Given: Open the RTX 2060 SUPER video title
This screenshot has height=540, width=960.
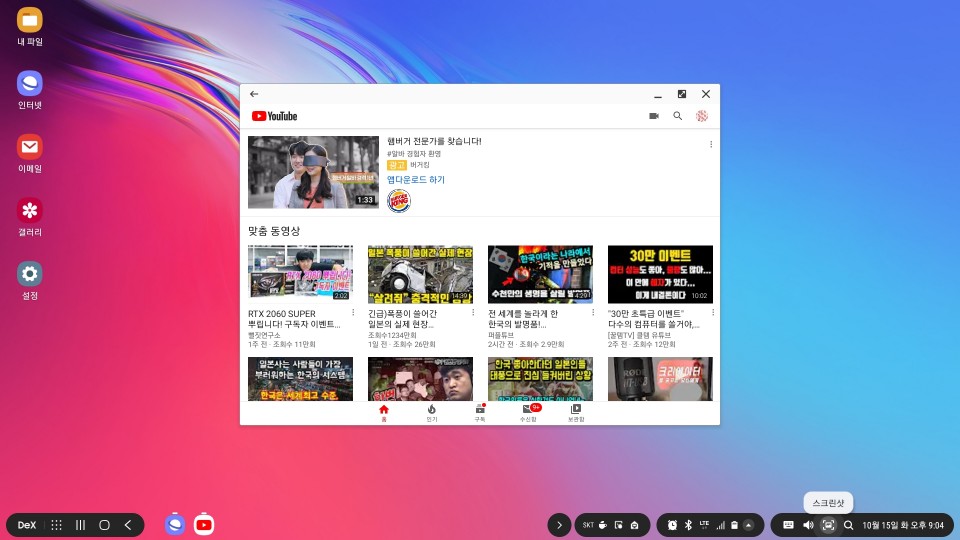Looking at the screenshot, I should 294,318.
